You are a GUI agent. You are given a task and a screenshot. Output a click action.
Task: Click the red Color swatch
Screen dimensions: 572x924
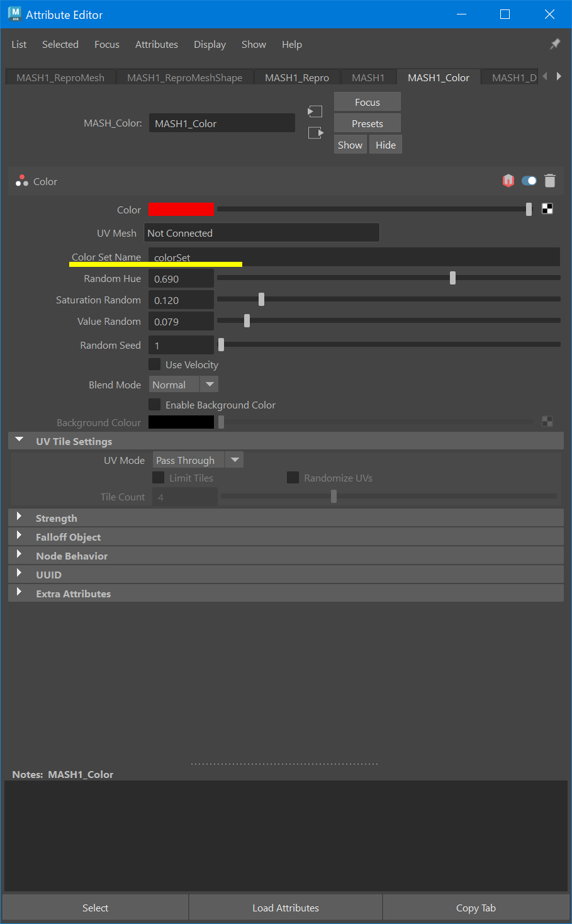[181, 209]
